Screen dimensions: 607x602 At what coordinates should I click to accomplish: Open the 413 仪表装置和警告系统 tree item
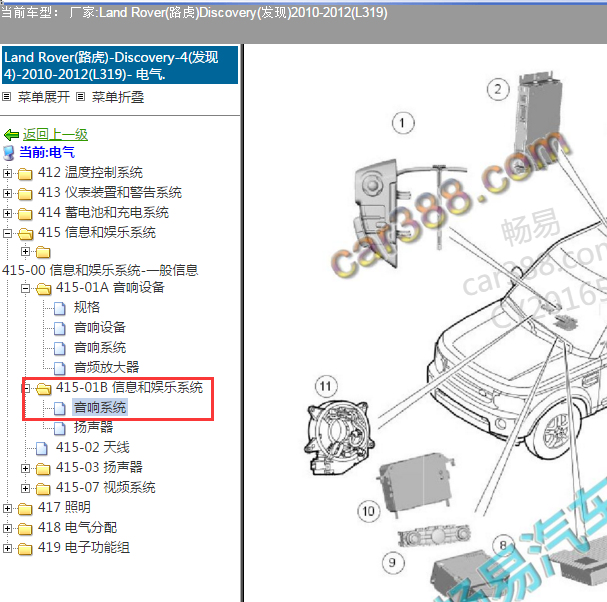click(x=110, y=192)
